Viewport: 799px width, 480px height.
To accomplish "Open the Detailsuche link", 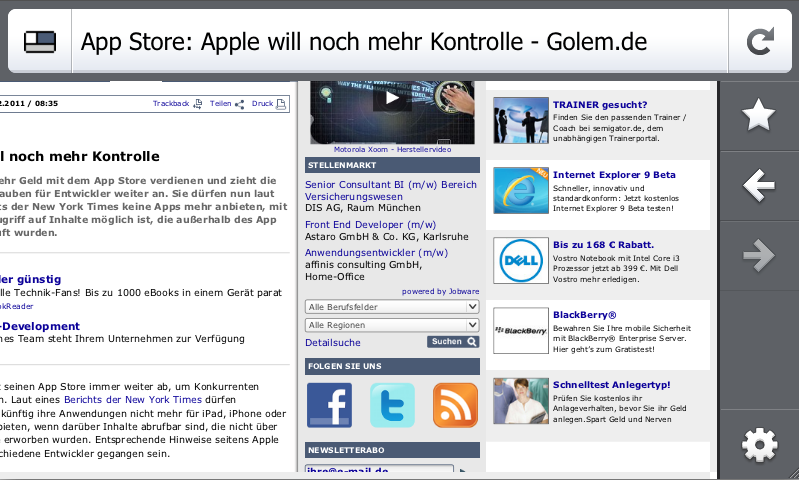I will pyautogui.click(x=333, y=343).
